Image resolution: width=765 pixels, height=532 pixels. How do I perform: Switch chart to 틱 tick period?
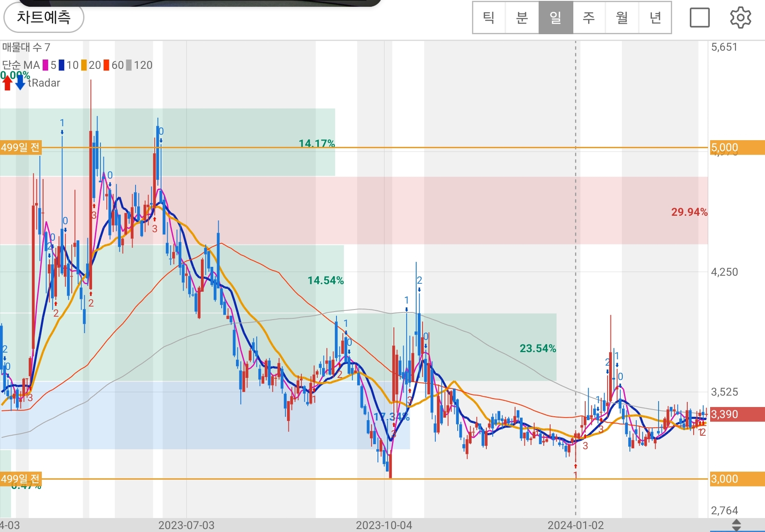point(489,18)
